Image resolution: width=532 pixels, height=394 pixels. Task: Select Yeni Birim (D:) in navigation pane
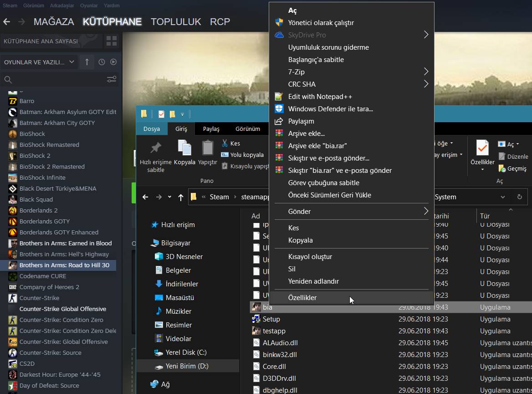click(188, 366)
